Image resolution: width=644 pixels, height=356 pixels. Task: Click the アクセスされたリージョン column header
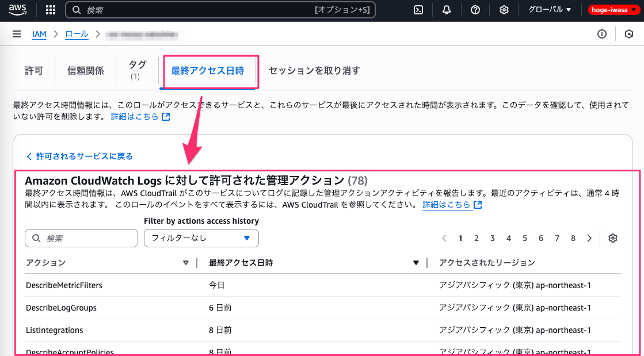pyautogui.click(x=487, y=263)
